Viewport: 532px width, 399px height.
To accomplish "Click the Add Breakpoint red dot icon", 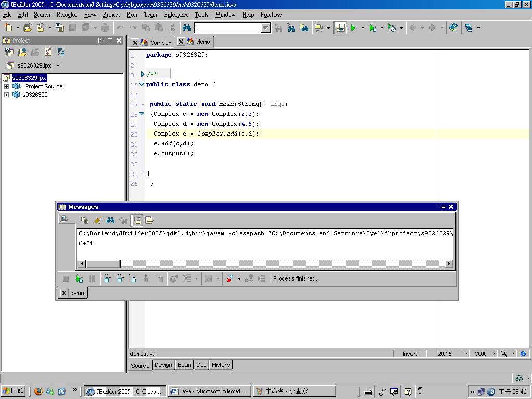I will [230, 278].
